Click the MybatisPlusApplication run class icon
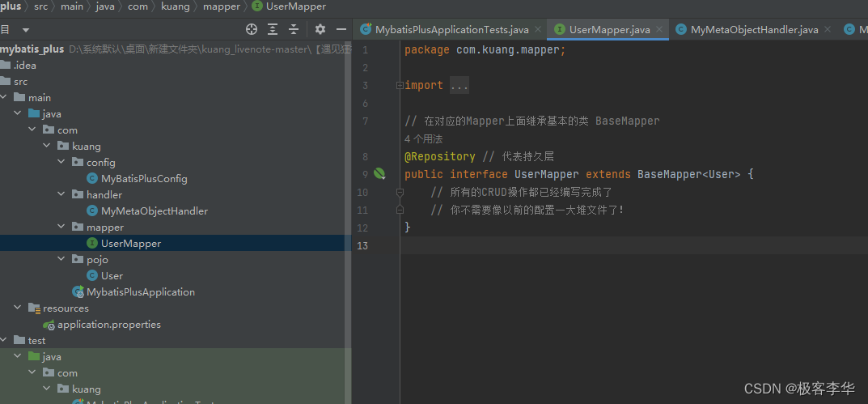Image resolution: width=868 pixels, height=404 pixels. tap(78, 292)
